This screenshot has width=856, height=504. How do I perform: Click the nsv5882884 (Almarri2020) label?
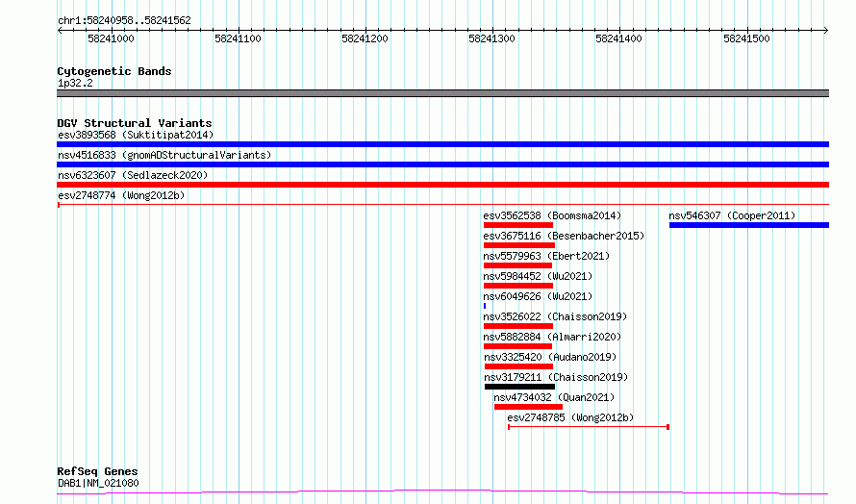click(552, 337)
